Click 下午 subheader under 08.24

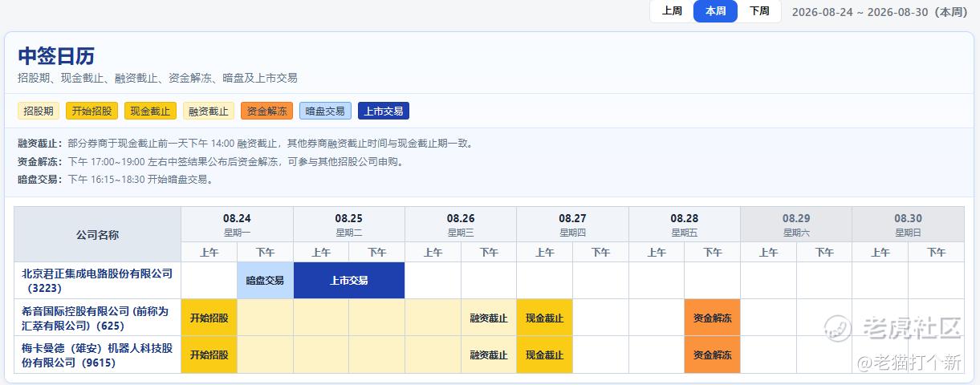pos(265,252)
